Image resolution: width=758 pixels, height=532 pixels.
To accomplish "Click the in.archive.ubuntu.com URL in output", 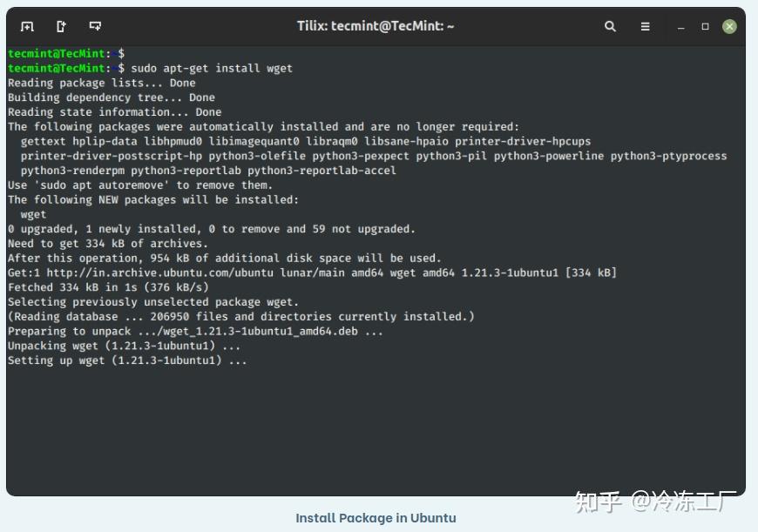I will (160, 273).
